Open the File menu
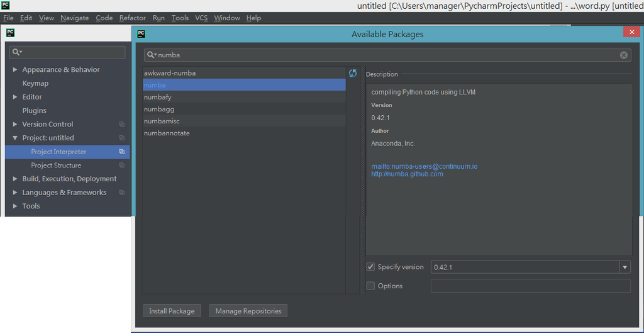Viewport: 644px width, 333px height. (8, 18)
